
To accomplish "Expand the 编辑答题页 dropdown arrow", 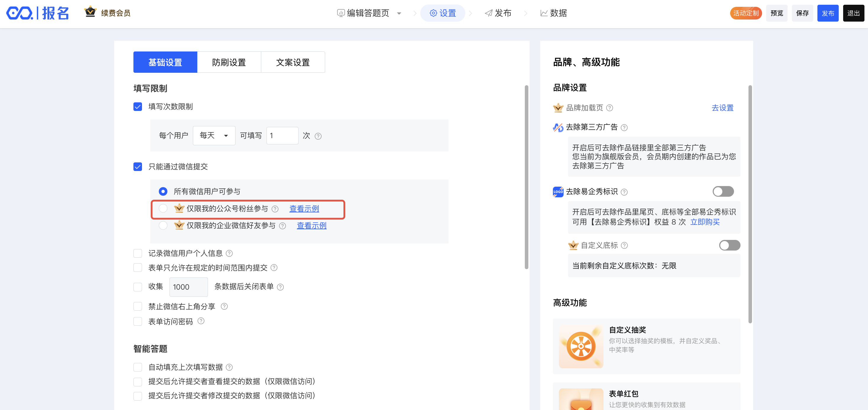I will (399, 14).
